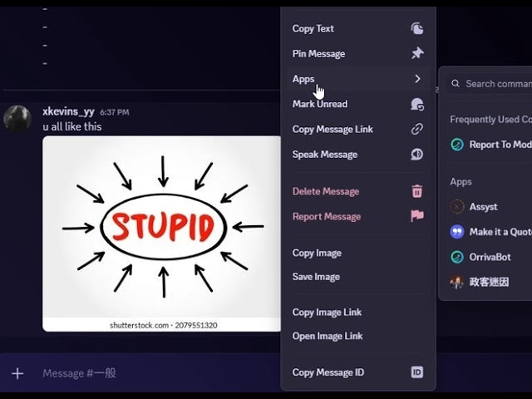Image resolution: width=532 pixels, height=399 pixels.
Task: Click the plus attach button in message bar
Action: (17, 373)
